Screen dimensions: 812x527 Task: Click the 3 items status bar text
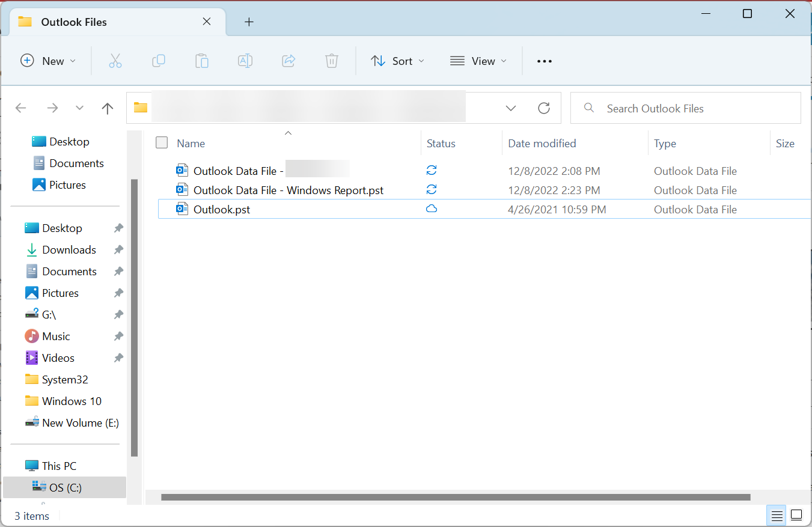coord(32,516)
